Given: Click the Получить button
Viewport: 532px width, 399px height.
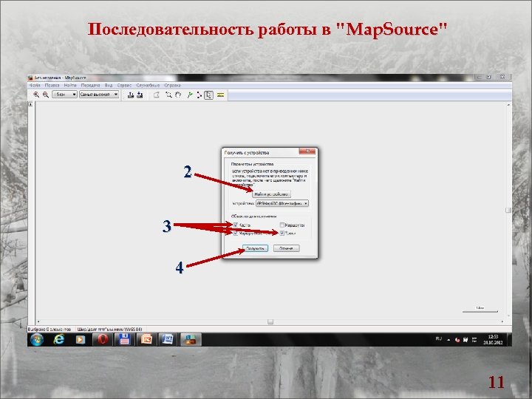Looking at the screenshot, I should 255,248.
